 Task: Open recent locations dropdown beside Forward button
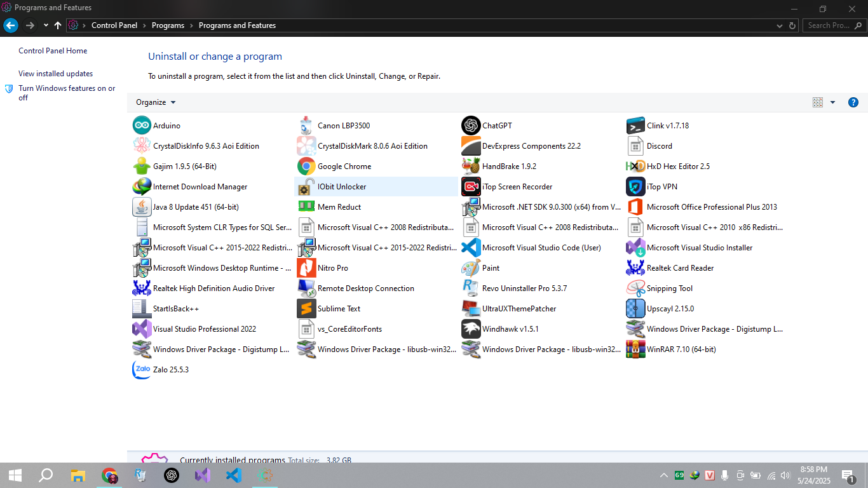[x=46, y=25]
